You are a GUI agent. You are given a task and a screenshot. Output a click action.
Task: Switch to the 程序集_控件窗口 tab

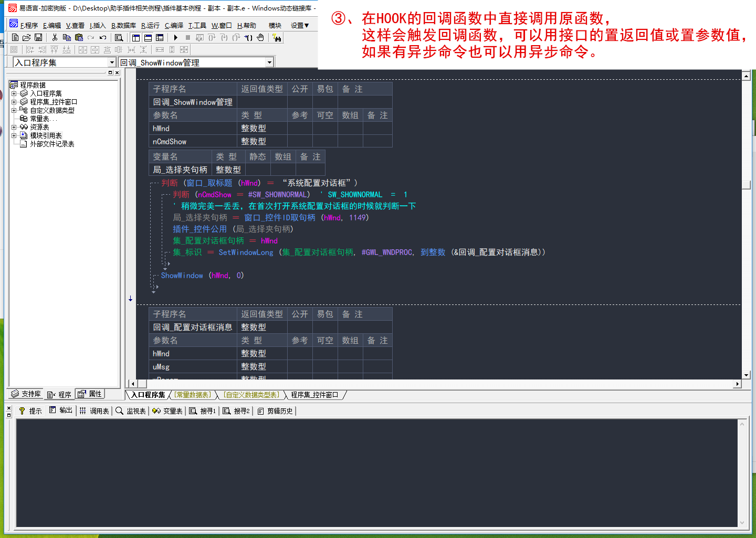click(314, 395)
